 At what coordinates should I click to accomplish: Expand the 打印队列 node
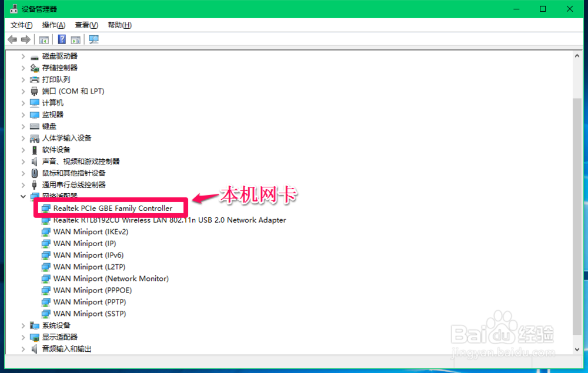24,80
